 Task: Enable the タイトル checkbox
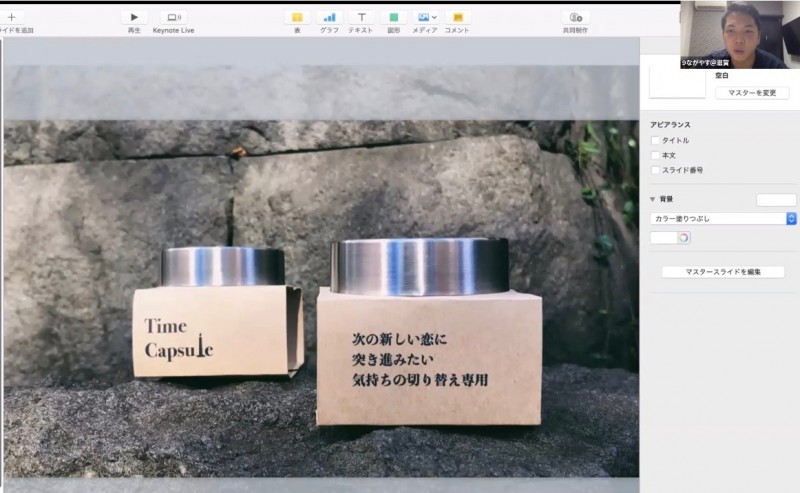pos(656,141)
